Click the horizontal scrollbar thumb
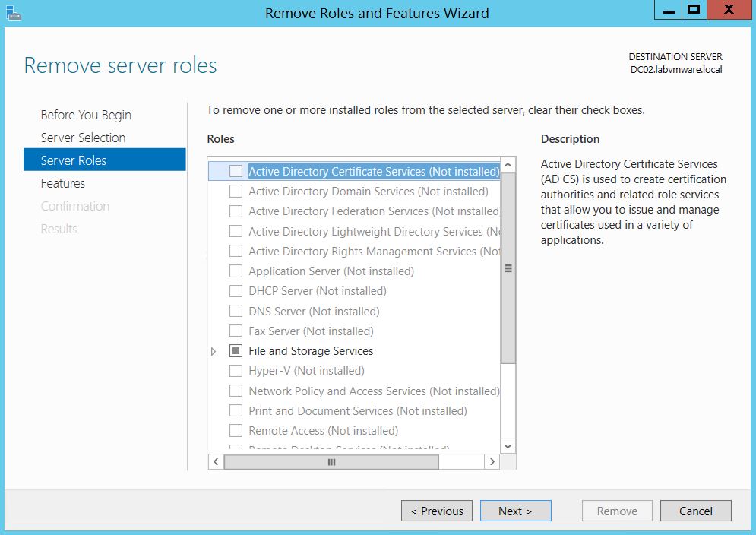The width and height of the screenshot is (756, 535). pyautogui.click(x=332, y=462)
